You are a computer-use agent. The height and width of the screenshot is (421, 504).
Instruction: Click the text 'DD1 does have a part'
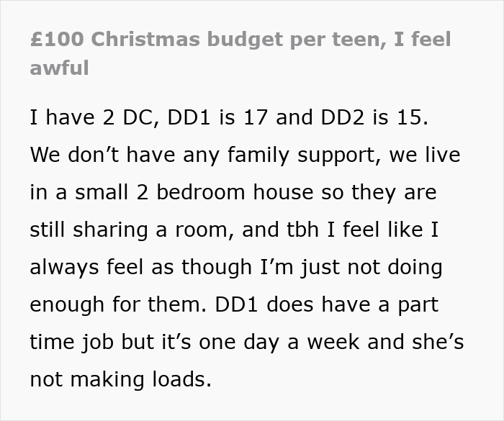coord(325,304)
